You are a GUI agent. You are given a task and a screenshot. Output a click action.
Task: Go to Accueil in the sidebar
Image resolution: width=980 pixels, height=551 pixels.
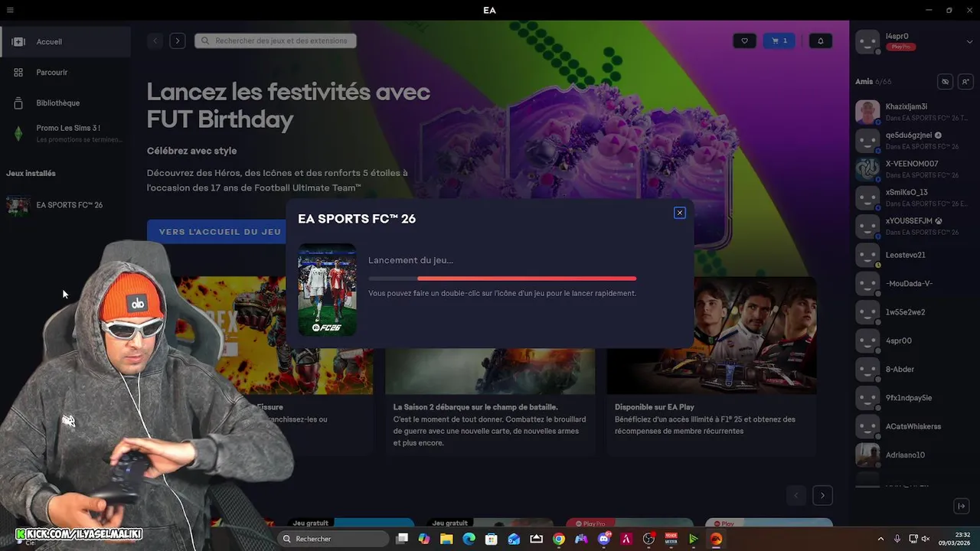click(66, 41)
